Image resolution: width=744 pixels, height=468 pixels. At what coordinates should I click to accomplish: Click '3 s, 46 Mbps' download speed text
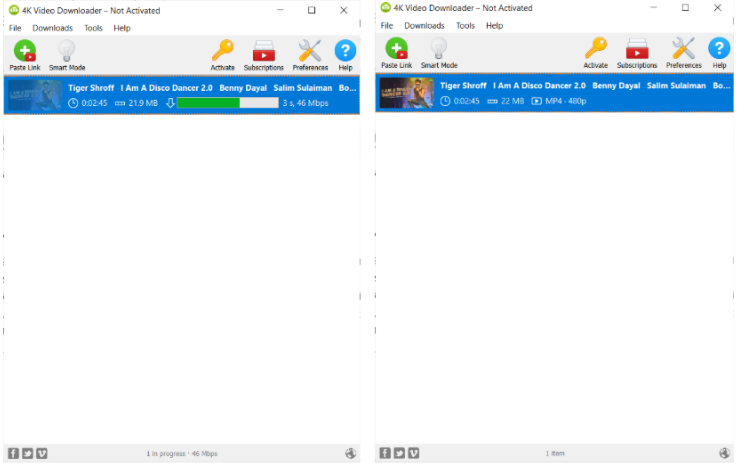coord(306,103)
